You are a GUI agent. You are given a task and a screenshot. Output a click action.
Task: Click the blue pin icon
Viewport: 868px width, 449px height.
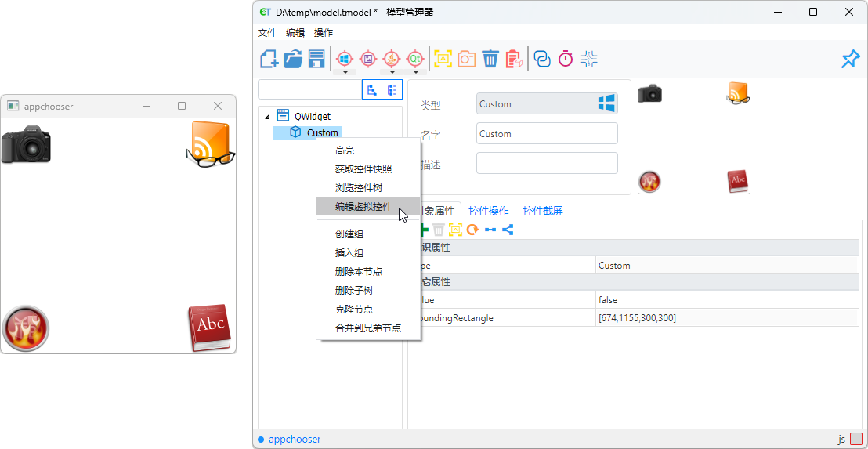850,59
